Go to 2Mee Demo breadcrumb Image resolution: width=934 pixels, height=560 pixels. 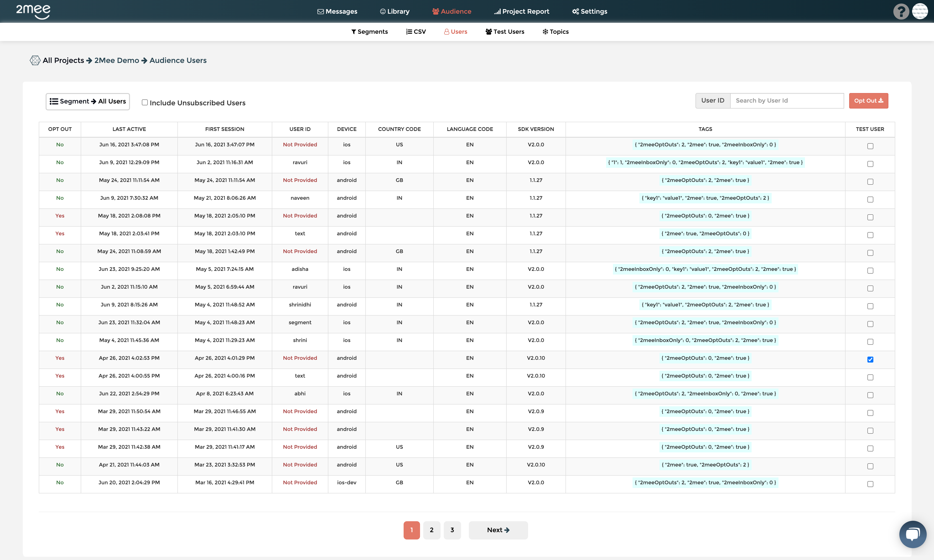click(x=117, y=60)
